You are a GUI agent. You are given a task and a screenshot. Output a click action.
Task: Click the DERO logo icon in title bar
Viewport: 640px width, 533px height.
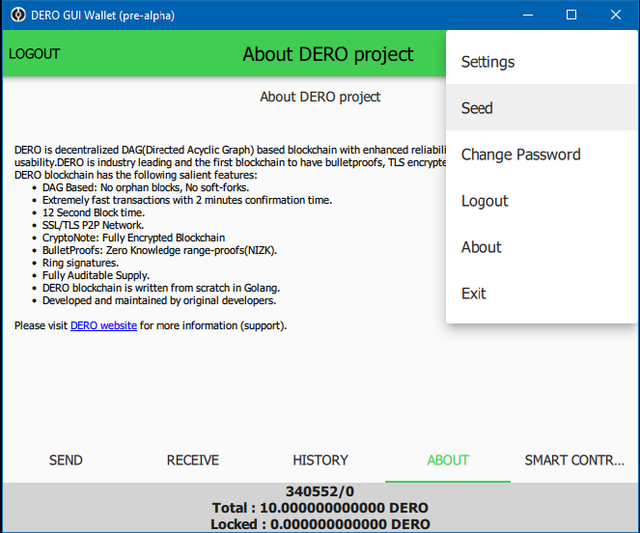point(18,15)
